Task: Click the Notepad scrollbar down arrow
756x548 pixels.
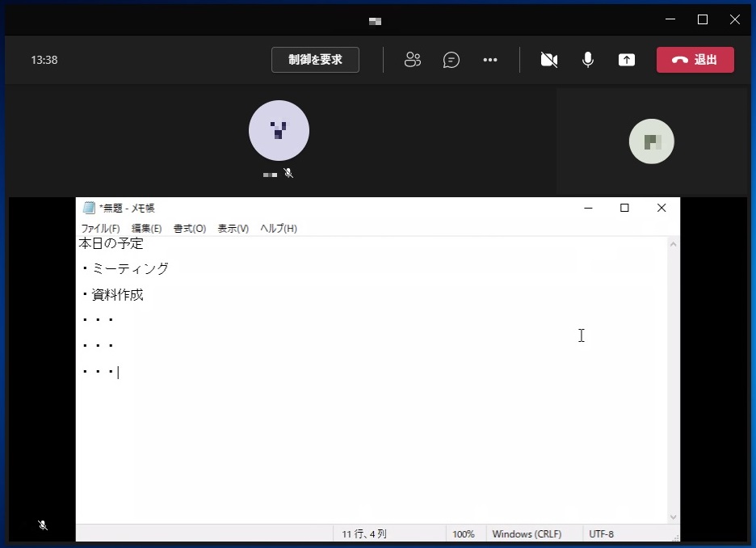Action: [x=673, y=517]
